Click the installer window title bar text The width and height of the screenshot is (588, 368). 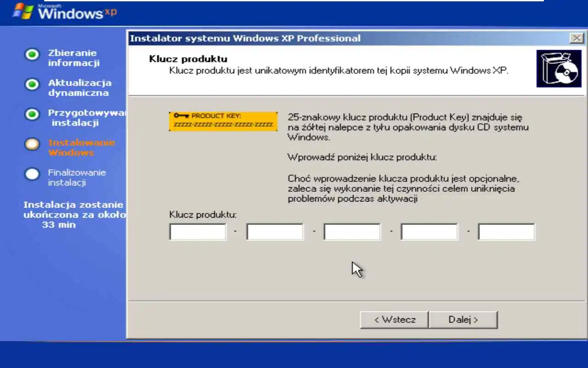245,38
